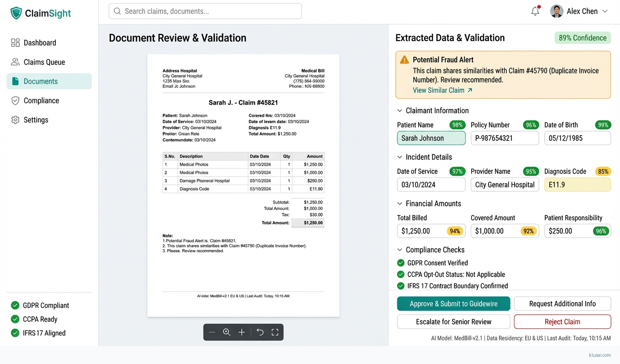Click the magnifier zoom icon in document toolbar
This screenshot has height=364, width=620.
tap(227, 332)
